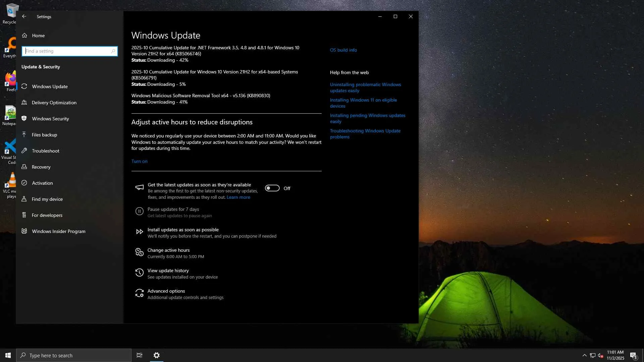644x362 pixels.
Task: Click the Delivery Optimization sidebar icon
Action: (x=24, y=103)
